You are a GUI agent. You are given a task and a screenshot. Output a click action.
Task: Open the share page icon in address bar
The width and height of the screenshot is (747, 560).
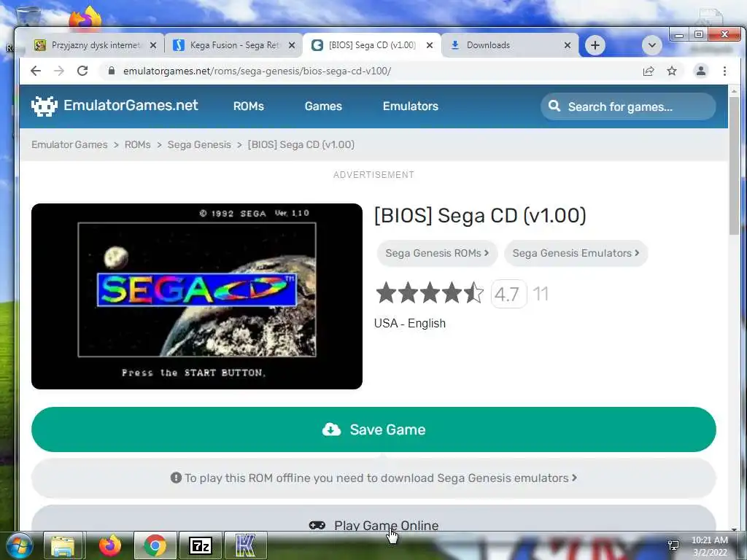point(649,71)
